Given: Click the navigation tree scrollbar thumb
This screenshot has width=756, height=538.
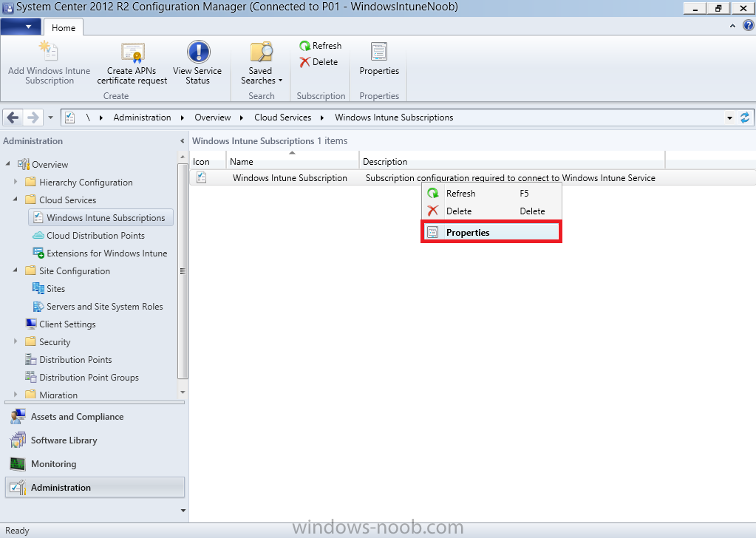Looking at the screenshot, I should coord(183,271).
